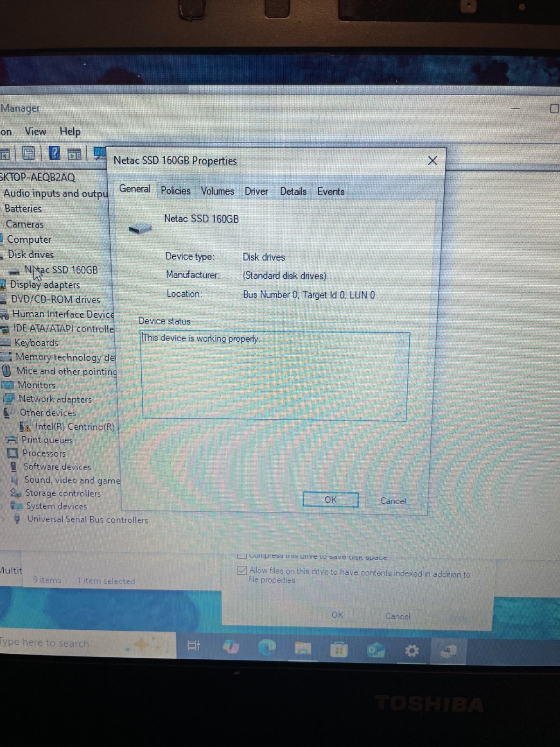The height and width of the screenshot is (747, 560).
Task: Click the blue Help toolbar icon
Action: 55,153
